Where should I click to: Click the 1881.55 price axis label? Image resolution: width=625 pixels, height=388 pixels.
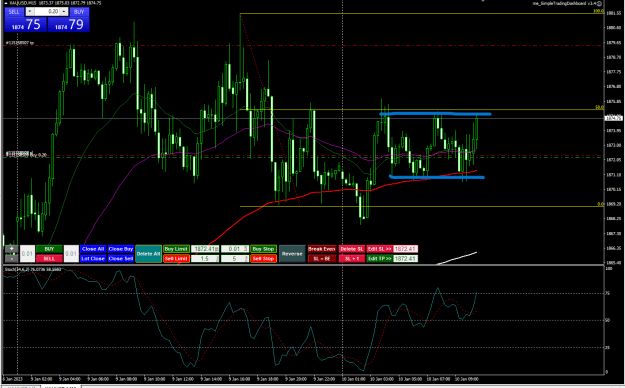pyautogui.click(x=613, y=13)
